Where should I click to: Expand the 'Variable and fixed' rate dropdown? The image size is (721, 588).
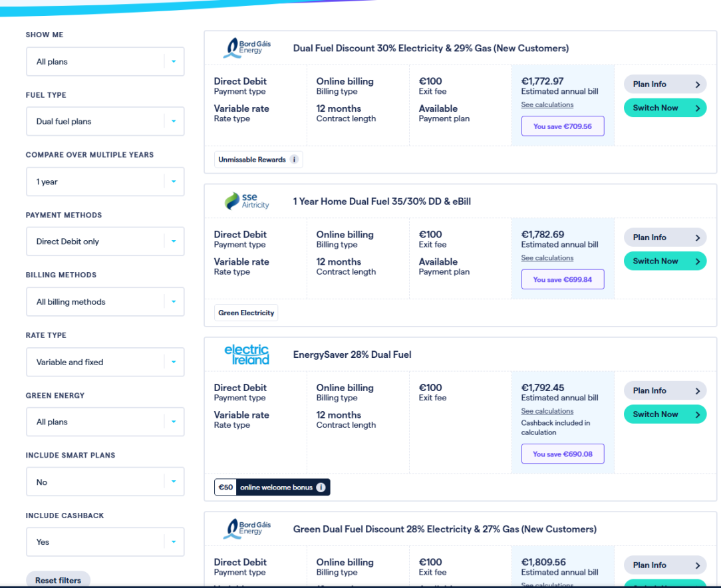click(x=105, y=362)
